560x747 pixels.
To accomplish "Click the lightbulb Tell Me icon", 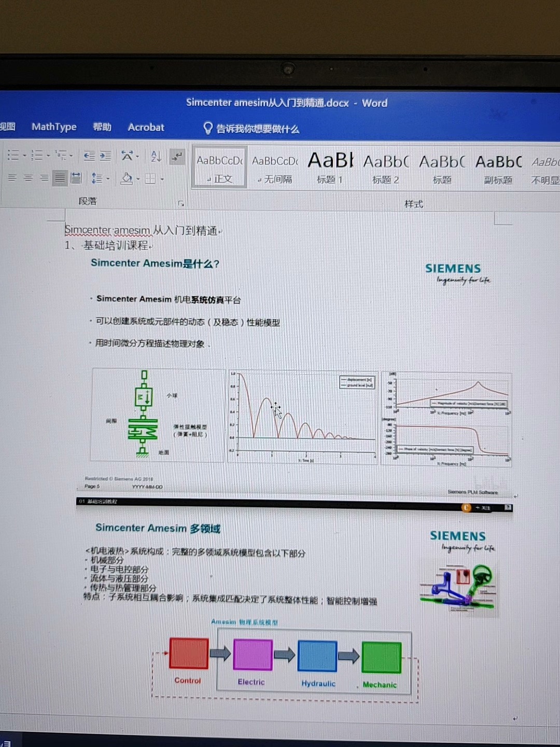I will (208, 128).
